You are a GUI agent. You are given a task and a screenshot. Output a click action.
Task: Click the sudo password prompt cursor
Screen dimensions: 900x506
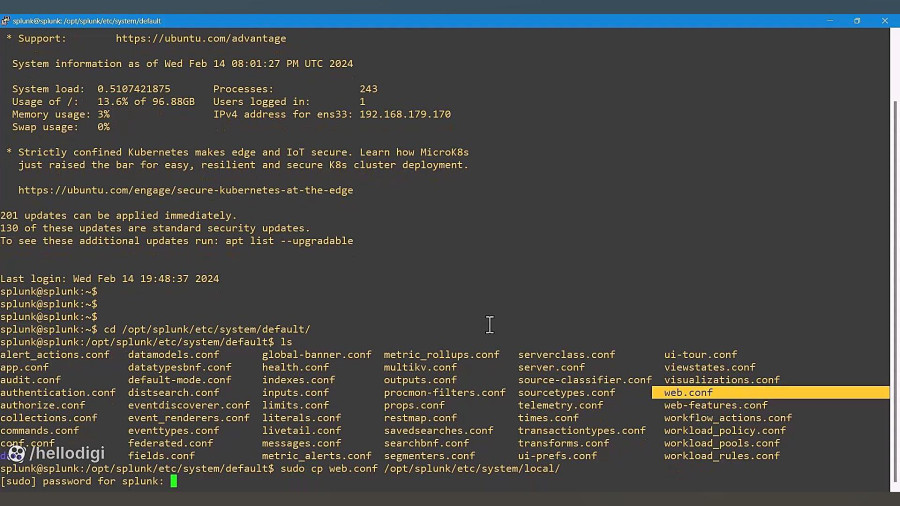(x=174, y=481)
